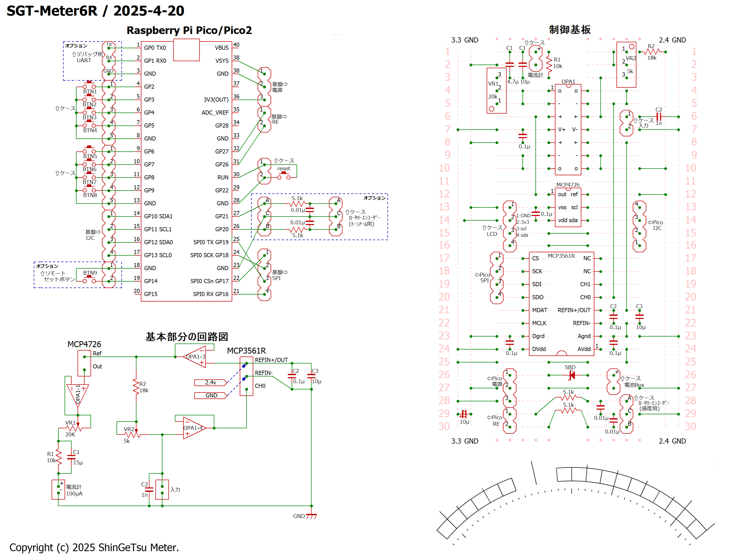The image size is (747, 560).
Task: Click the VR2 5k trimmer on control board
Action: point(626,65)
